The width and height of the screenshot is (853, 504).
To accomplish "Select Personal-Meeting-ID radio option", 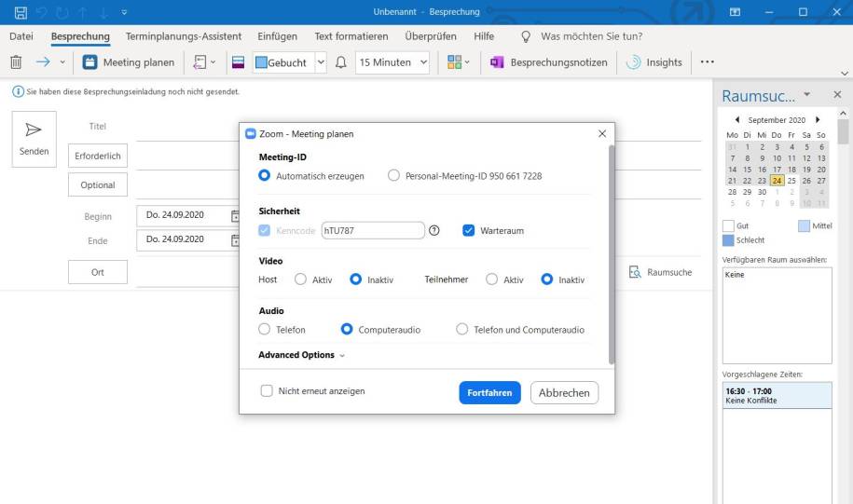I will point(393,176).
